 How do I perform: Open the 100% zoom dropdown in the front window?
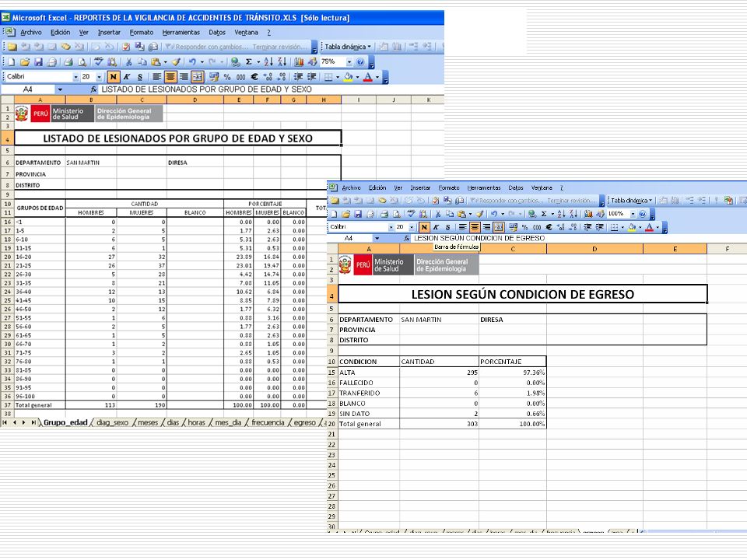[633, 214]
